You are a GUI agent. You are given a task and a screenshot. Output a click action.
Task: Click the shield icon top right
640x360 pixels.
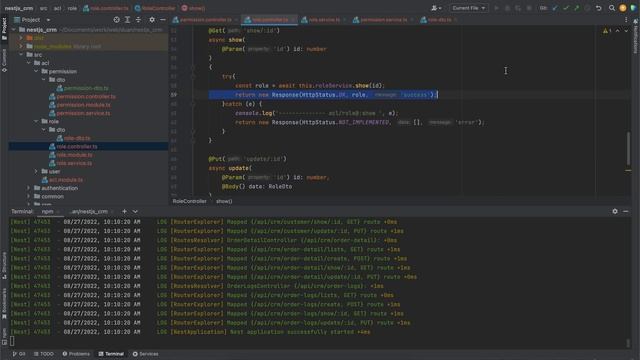[633, 8]
